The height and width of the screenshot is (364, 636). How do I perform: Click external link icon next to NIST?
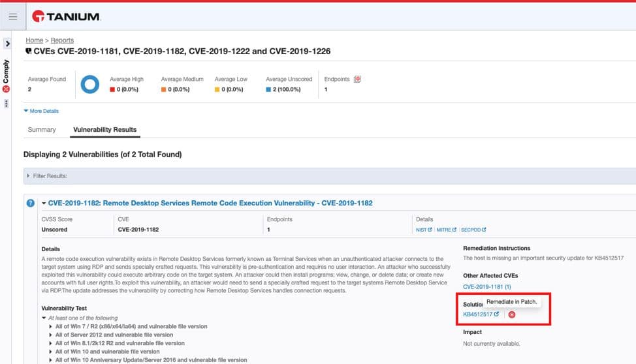pyautogui.click(x=430, y=230)
